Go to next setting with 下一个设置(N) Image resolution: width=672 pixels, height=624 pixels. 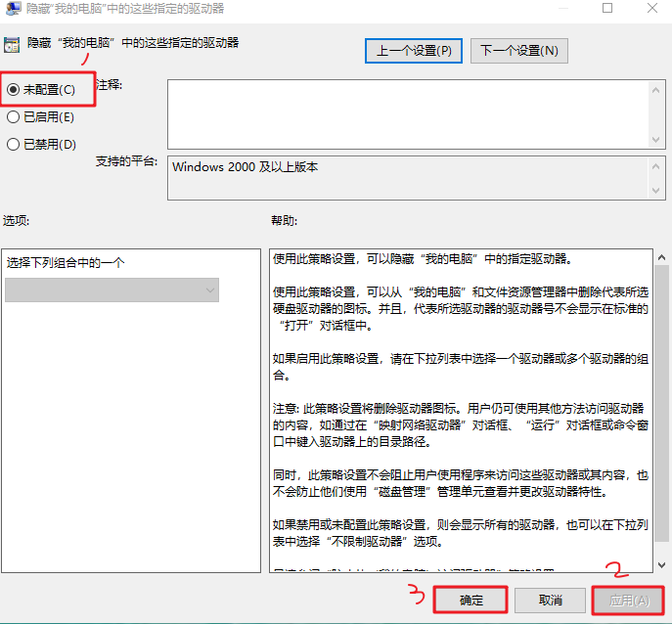coord(518,50)
